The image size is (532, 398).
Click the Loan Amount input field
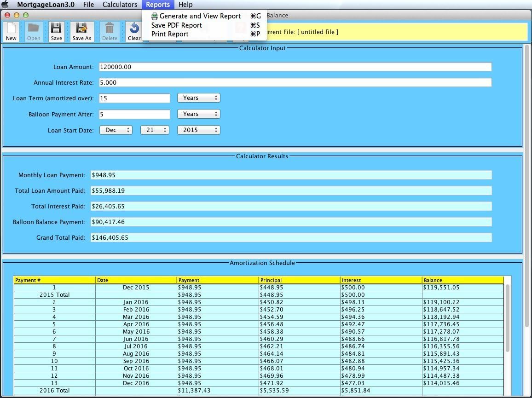tap(295, 67)
